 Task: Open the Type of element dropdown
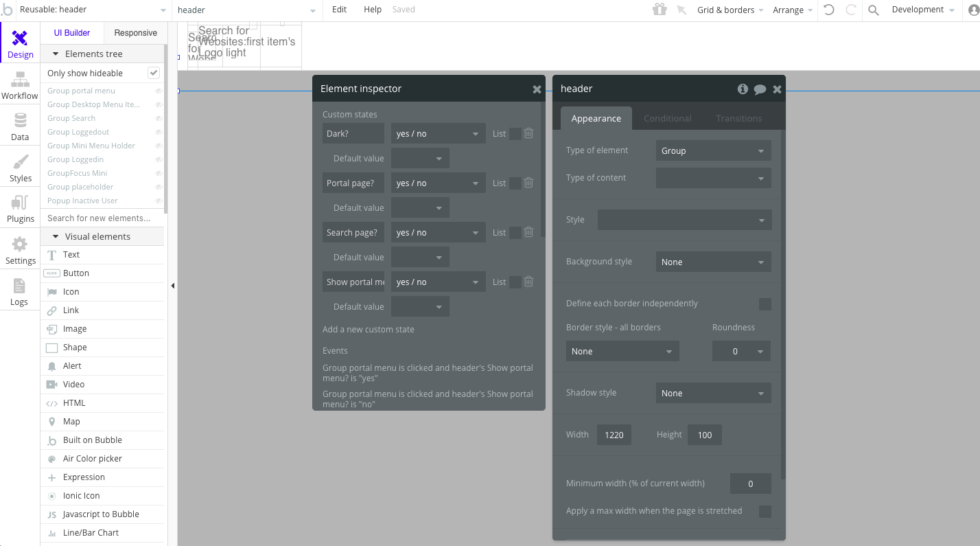point(713,150)
